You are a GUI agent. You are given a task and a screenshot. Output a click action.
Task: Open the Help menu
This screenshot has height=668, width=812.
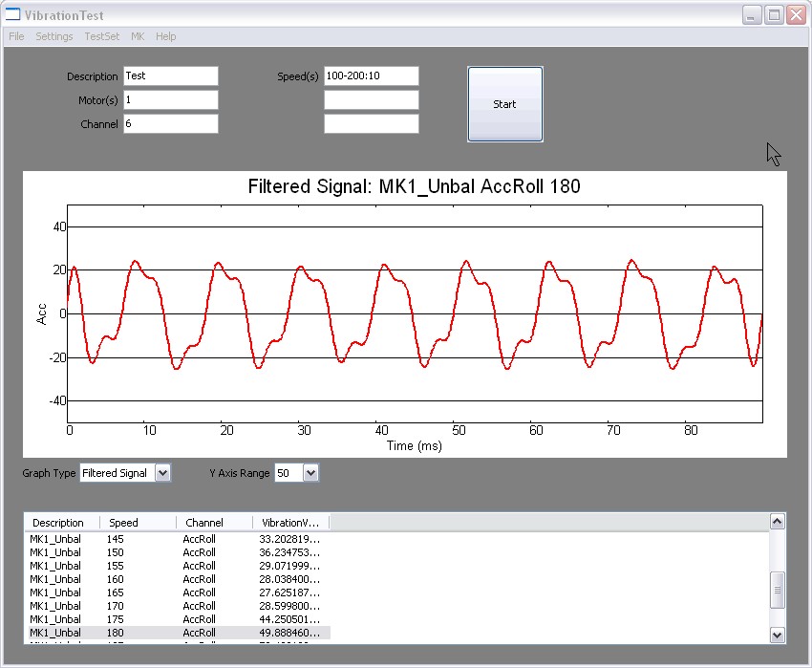pyautogui.click(x=166, y=36)
